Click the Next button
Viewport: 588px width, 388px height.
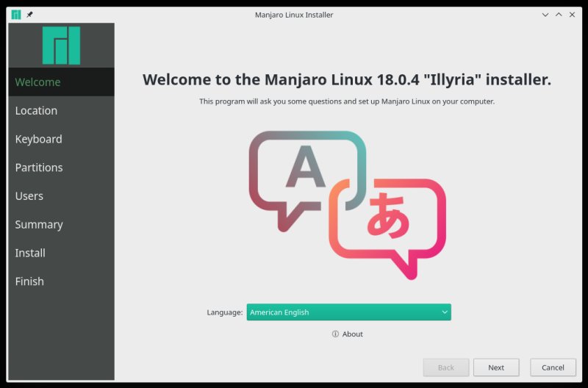(x=496, y=367)
